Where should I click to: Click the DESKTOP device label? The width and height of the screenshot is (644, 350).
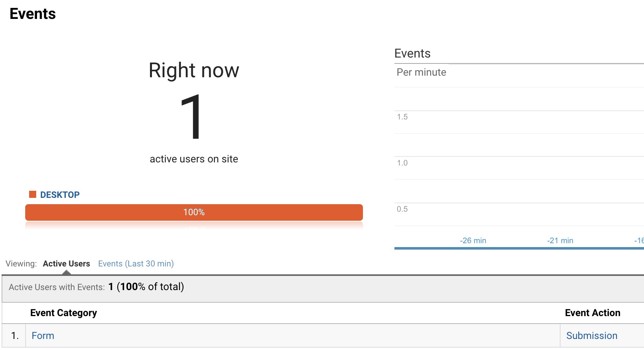coord(60,195)
